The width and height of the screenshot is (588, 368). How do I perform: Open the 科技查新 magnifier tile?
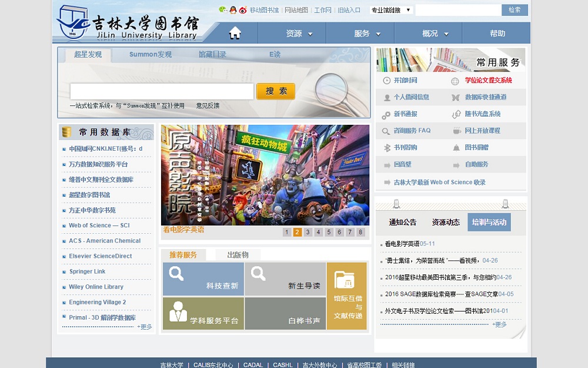[203, 279]
